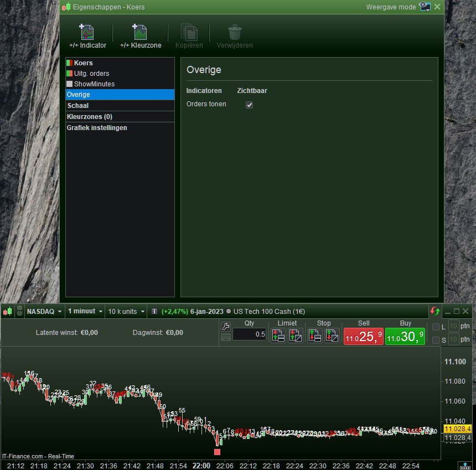The width and height of the screenshot is (476, 470).
Task: Open the 10 k units dropdown
Action: 126,312
